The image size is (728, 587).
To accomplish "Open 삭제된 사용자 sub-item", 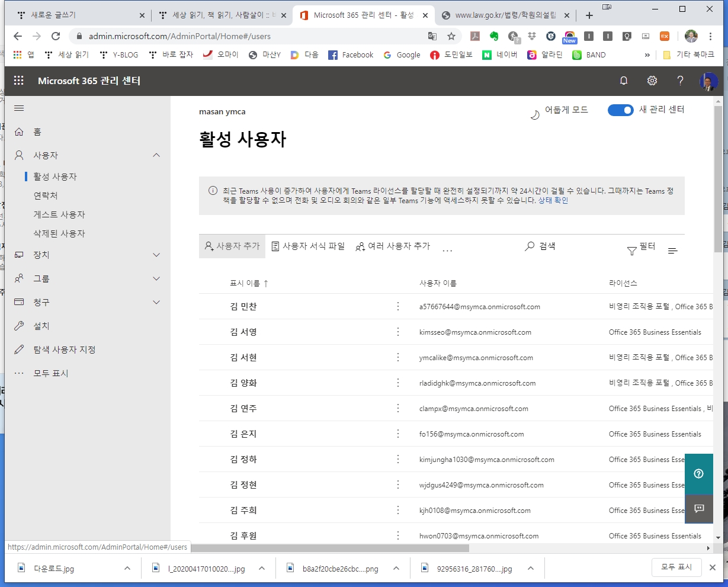I will pos(59,233).
